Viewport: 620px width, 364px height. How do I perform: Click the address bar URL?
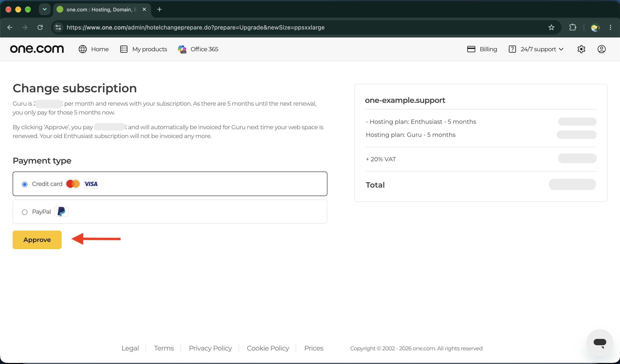tap(196, 27)
